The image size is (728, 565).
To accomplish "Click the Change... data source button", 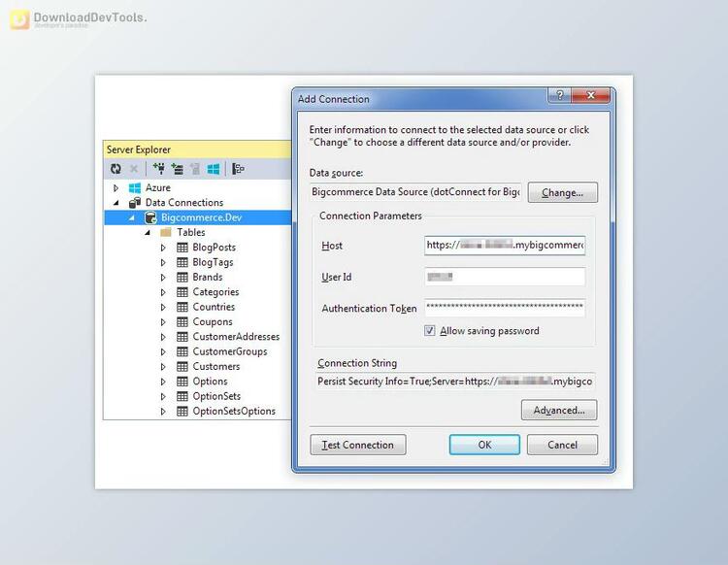I will pyautogui.click(x=563, y=192).
